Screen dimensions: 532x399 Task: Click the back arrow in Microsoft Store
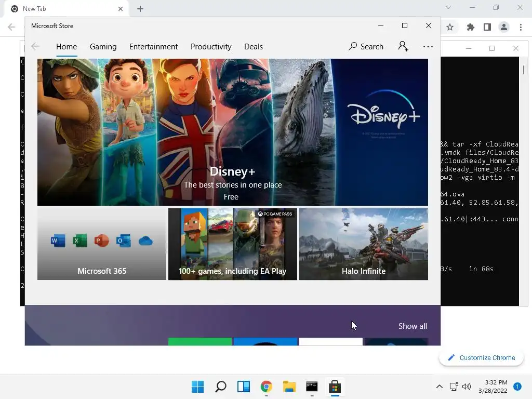click(x=35, y=46)
